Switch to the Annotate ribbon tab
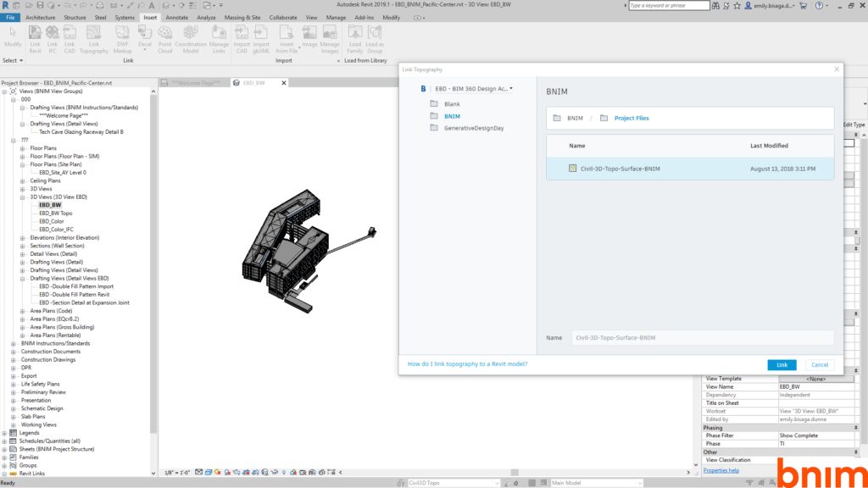Image resolution: width=868 pixels, height=488 pixels. point(177,17)
